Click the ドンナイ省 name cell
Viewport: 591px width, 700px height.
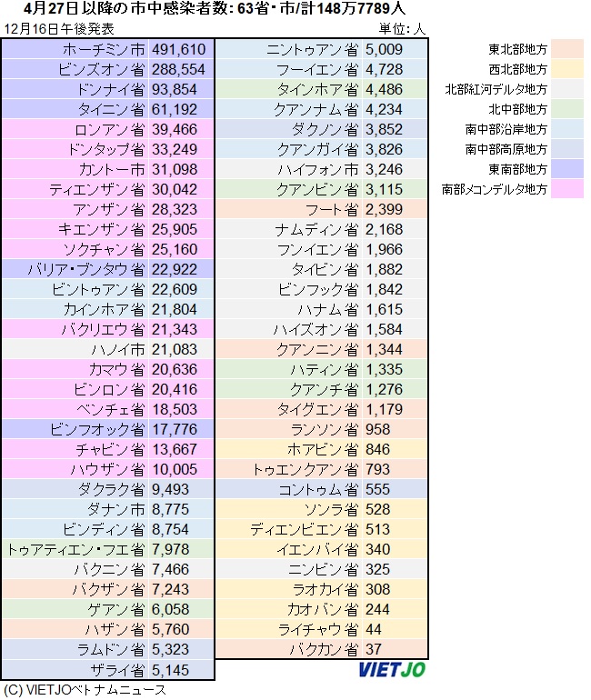(110, 90)
